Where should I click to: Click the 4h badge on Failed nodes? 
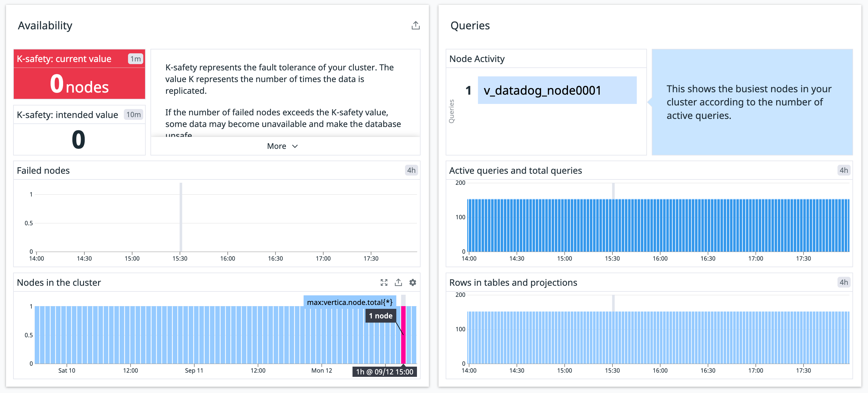[412, 170]
